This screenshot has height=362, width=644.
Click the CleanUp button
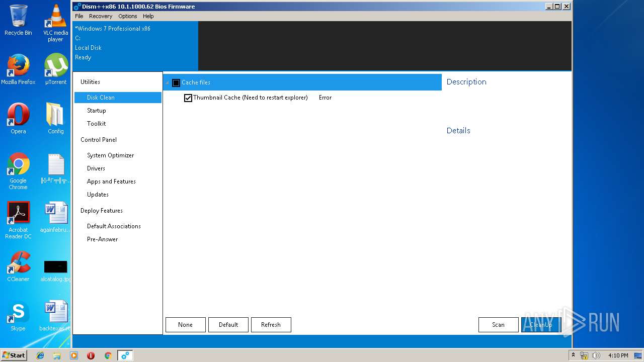(x=541, y=325)
